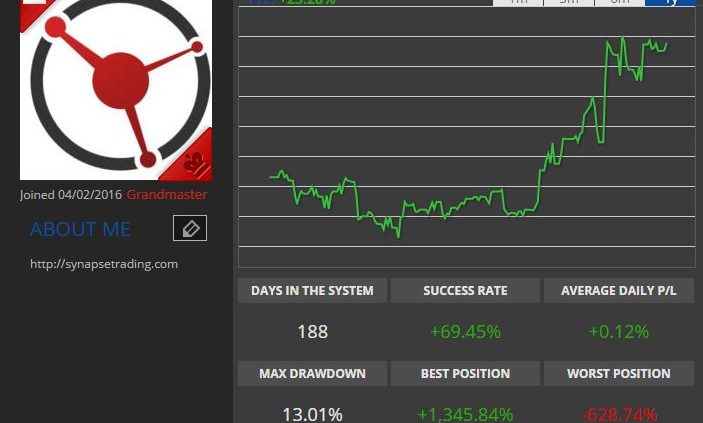Click the BEST POSITION header
Image resolution: width=703 pixels, height=423 pixels.
[x=465, y=374]
